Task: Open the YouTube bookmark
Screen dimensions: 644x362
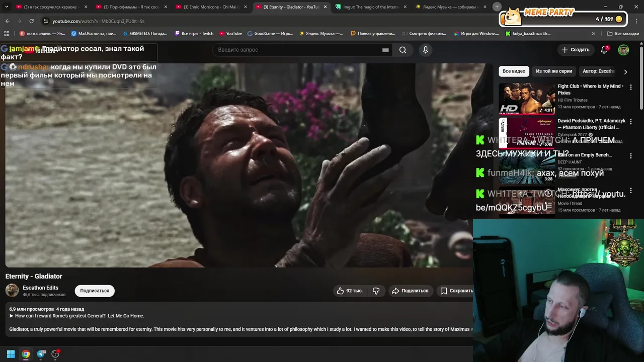Action: (230, 34)
